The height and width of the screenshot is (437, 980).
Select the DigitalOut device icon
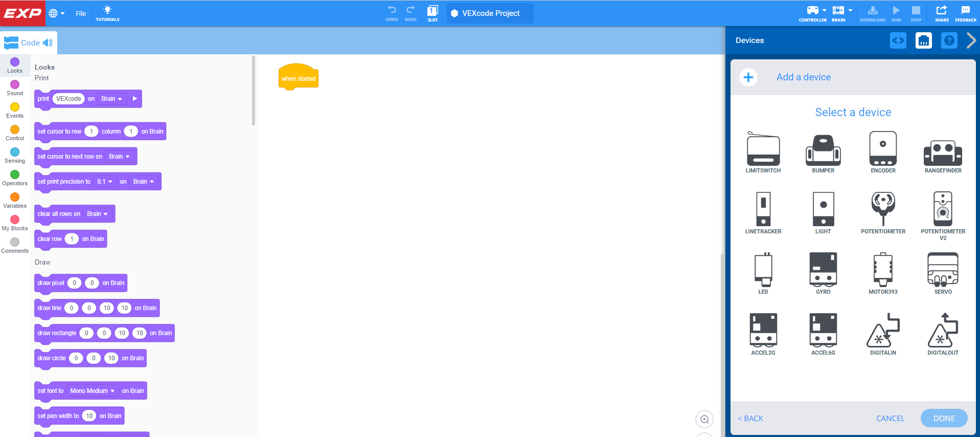943,331
